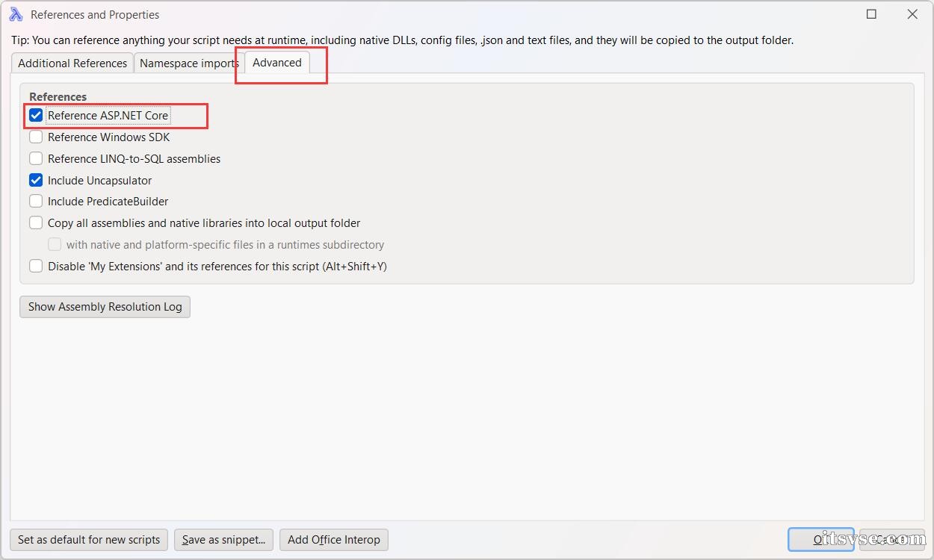Click the Tip text about runtime references
934x560 pixels.
pyautogui.click(x=402, y=40)
